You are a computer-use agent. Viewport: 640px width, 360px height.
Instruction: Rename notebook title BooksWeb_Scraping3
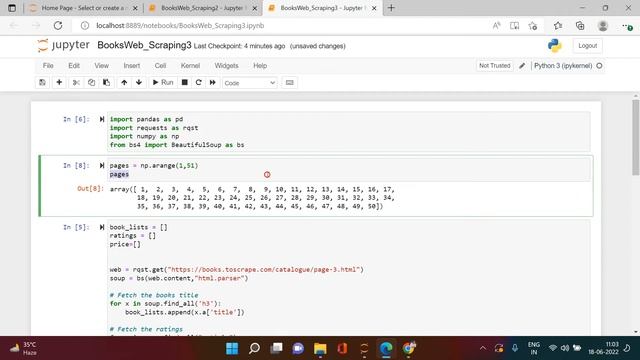coord(144,45)
